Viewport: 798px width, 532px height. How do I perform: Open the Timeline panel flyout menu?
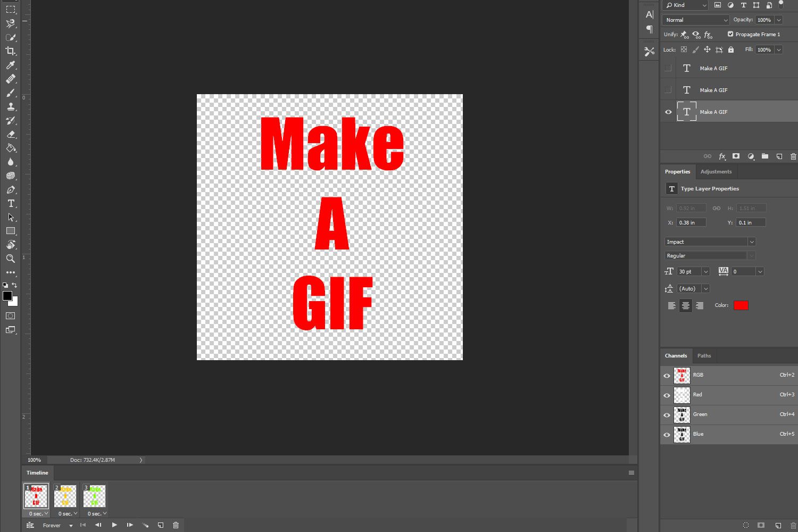631,472
